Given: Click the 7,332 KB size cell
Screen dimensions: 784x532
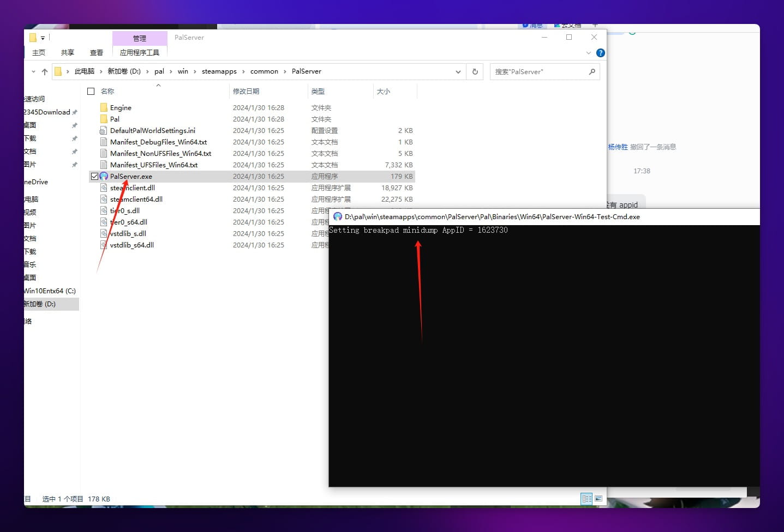Looking at the screenshot, I should tap(399, 165).
